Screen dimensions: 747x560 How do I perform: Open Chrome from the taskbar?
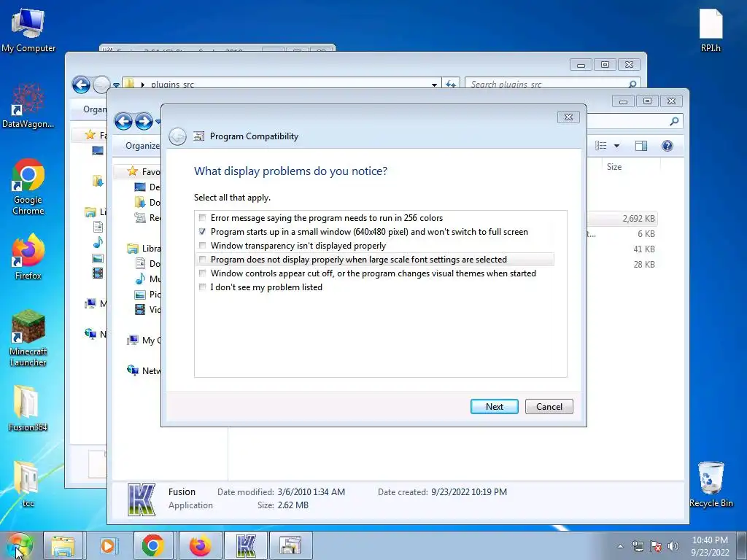tap(152, 545)
